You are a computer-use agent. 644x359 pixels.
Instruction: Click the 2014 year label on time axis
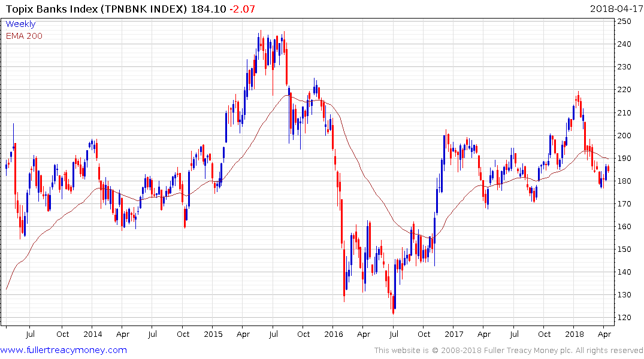pyautogui.click(x=92, y=334)
